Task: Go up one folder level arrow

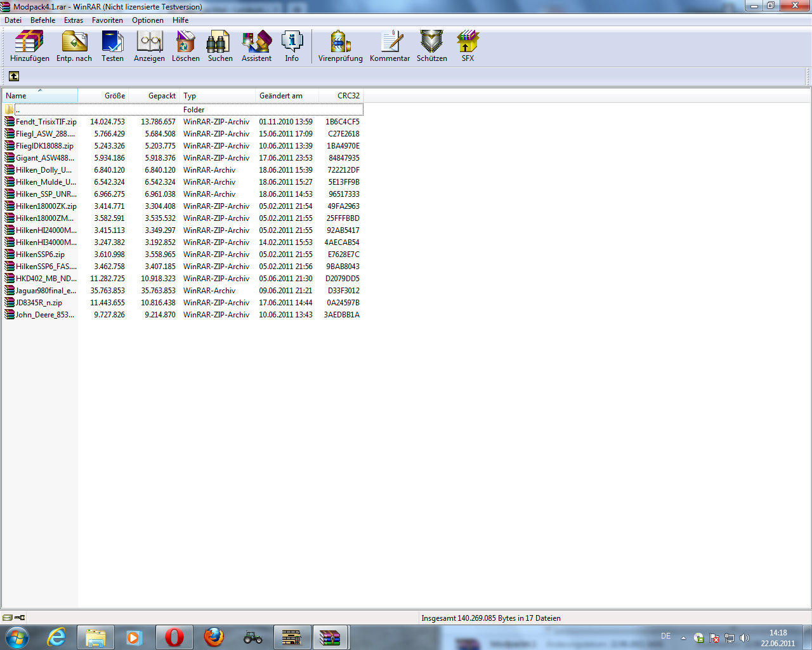Action: tap(14, 76)
